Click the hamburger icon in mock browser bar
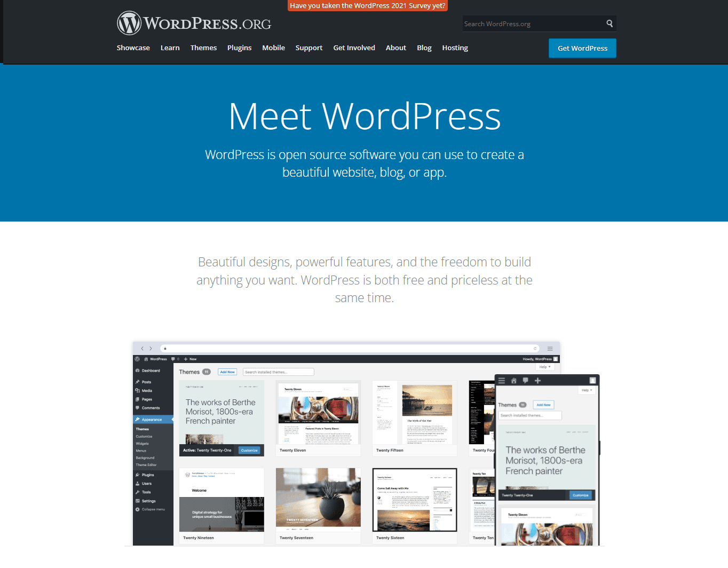 (x=550, y=349)
